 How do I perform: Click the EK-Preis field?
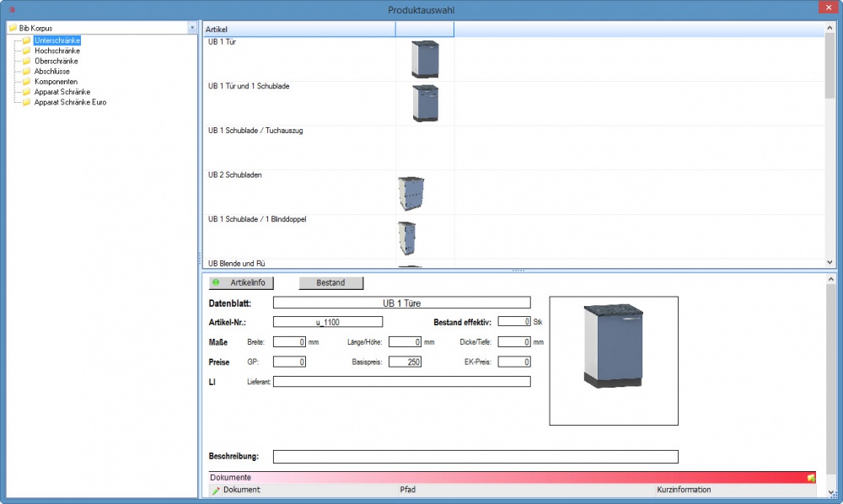coord(514,362)
